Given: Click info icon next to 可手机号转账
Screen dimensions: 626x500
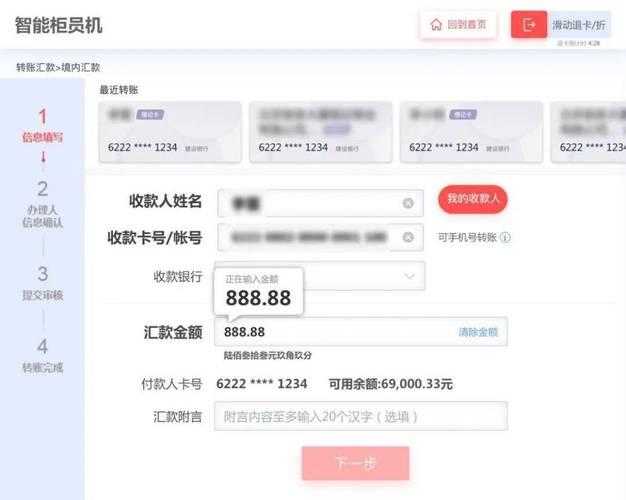Looking at the screenshot, I should click(505, 238).
